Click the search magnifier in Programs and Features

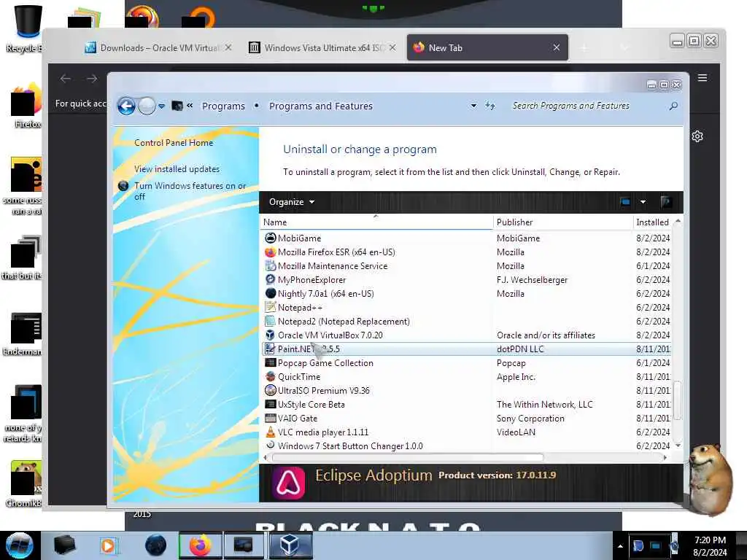(x=673, y=106)
